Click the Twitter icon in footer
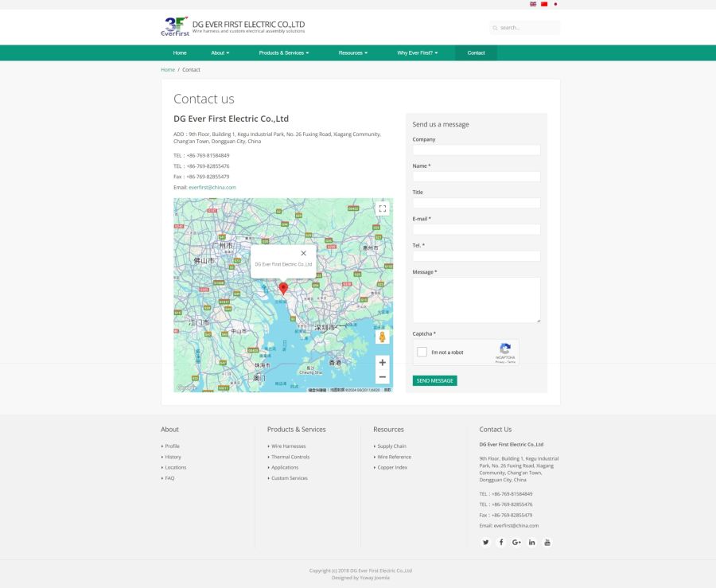This screenshot has width=716, height=588. point(486,542)
